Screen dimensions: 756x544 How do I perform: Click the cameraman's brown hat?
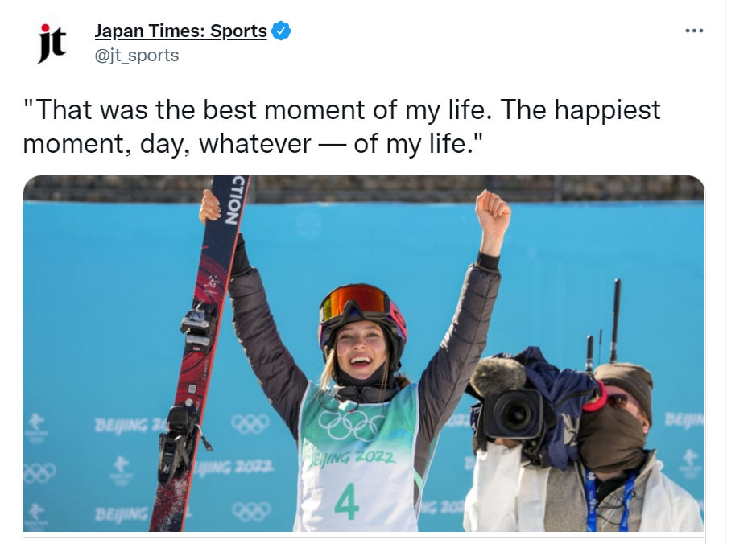[626, 380]
